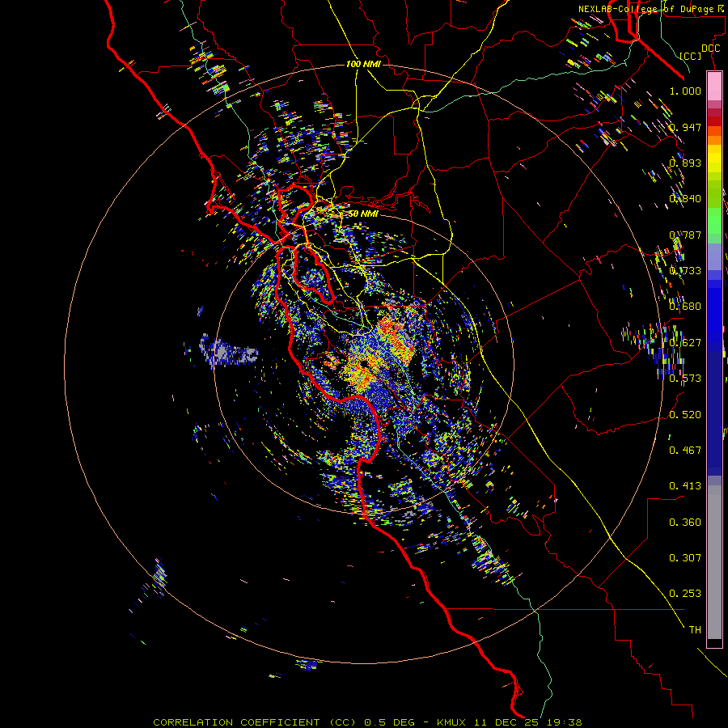Click the 0.787 legend value

coord(685,235)
